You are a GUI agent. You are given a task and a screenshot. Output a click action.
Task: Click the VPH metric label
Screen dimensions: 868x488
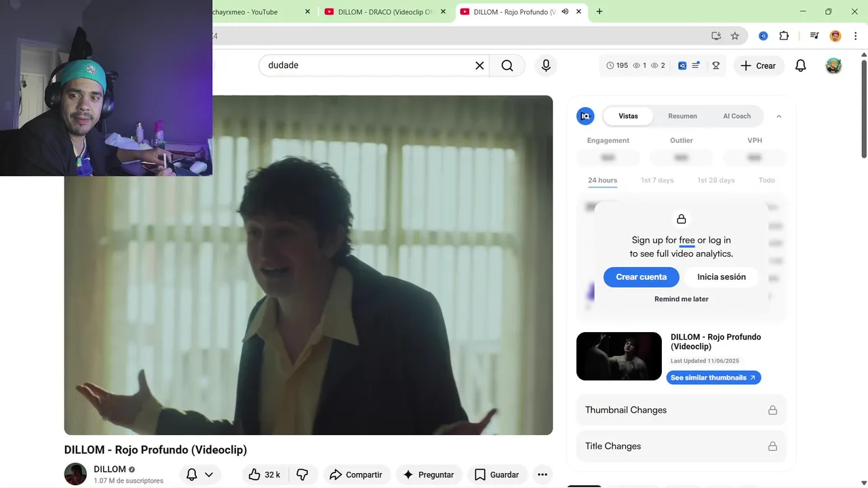[755, 140]
